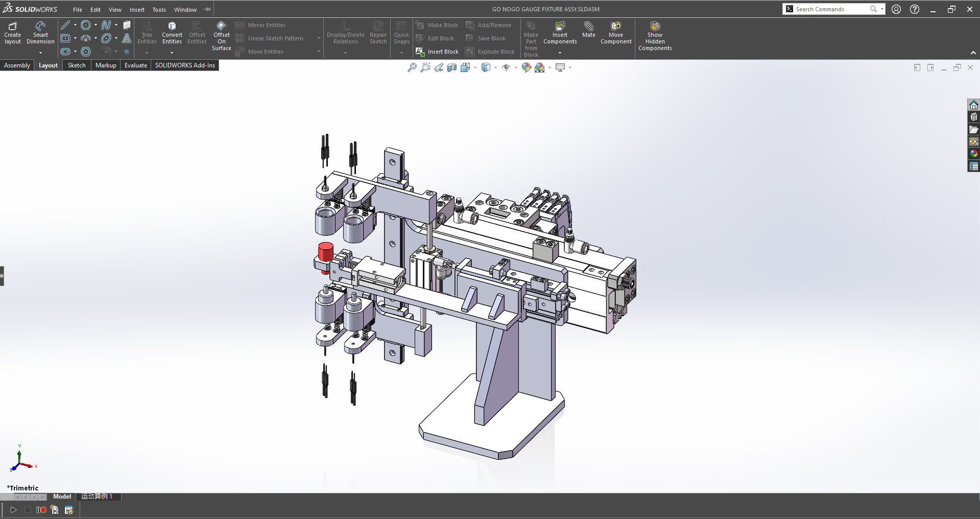The height and width of the screenshot is (519, 980).
Task: Expand the Smart Dimension dropdown arrow
Action: point(40,53)
